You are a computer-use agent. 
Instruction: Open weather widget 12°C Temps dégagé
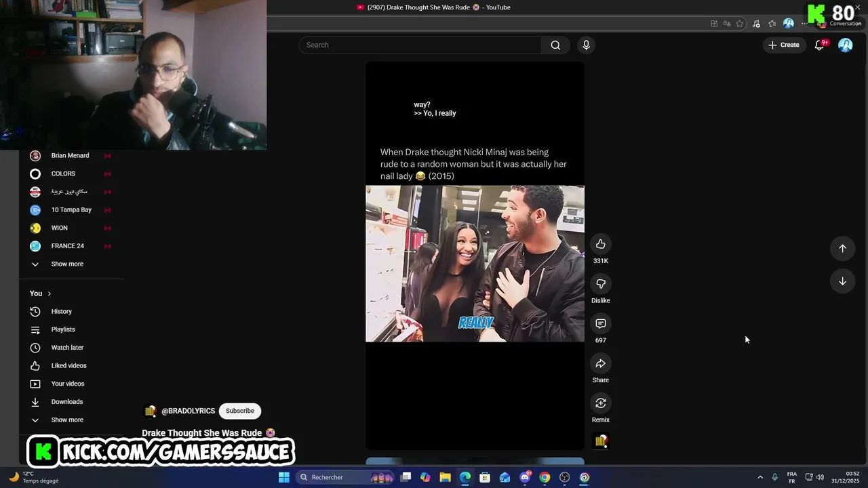pos(34,477)
